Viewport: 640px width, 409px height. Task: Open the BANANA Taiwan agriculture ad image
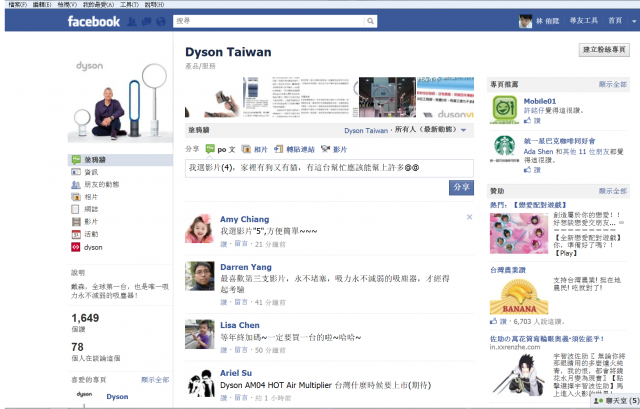519,296
